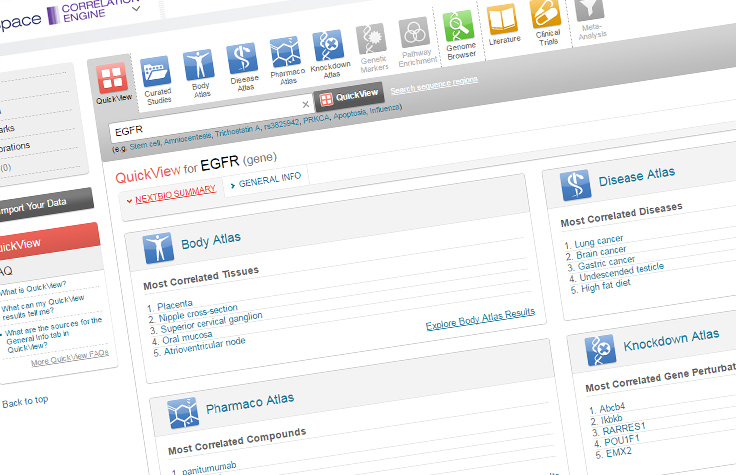Screen dimensions: 736x475
Task: Select the Body Atlas toolbar icon
Action: [x=201, y=70]
